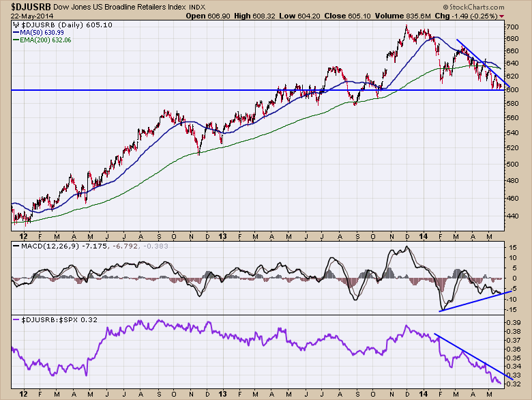Click the bar-chart type icon before $DJUSRB (Daily)

16,25
